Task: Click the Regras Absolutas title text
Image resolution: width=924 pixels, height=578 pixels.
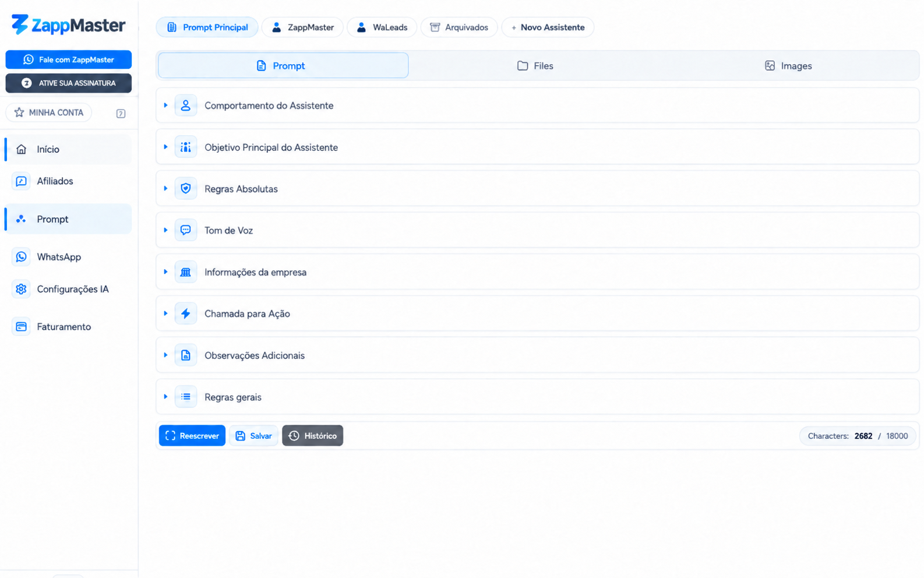Action: tap(241, 189)
